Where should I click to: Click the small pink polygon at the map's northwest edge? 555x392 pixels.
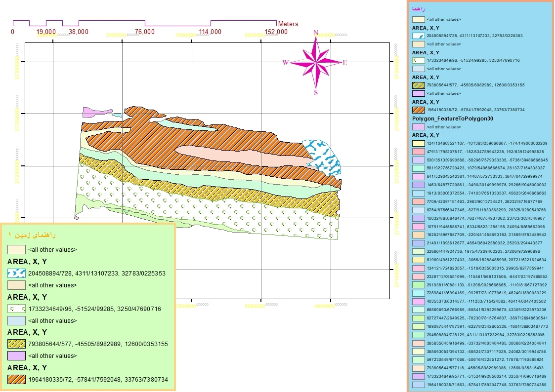90,112
